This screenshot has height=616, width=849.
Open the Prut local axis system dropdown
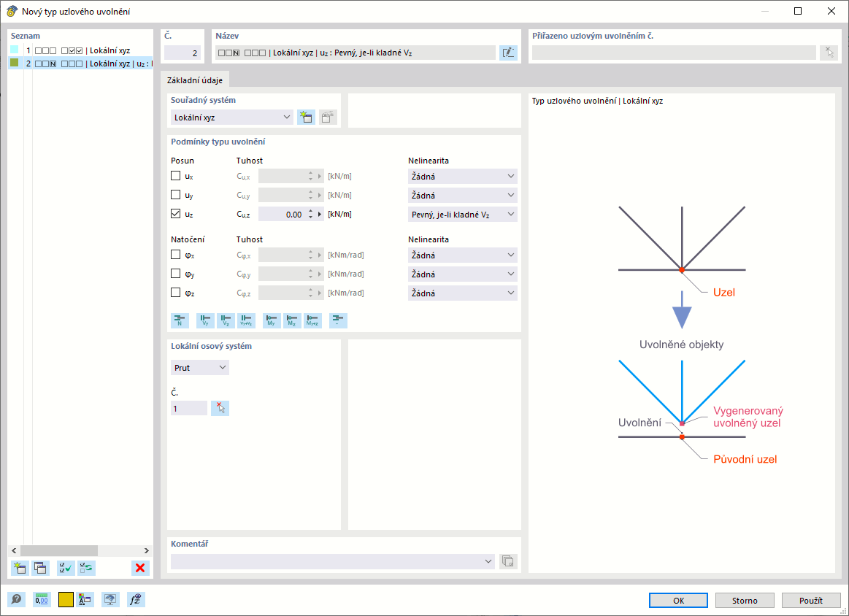200,368
